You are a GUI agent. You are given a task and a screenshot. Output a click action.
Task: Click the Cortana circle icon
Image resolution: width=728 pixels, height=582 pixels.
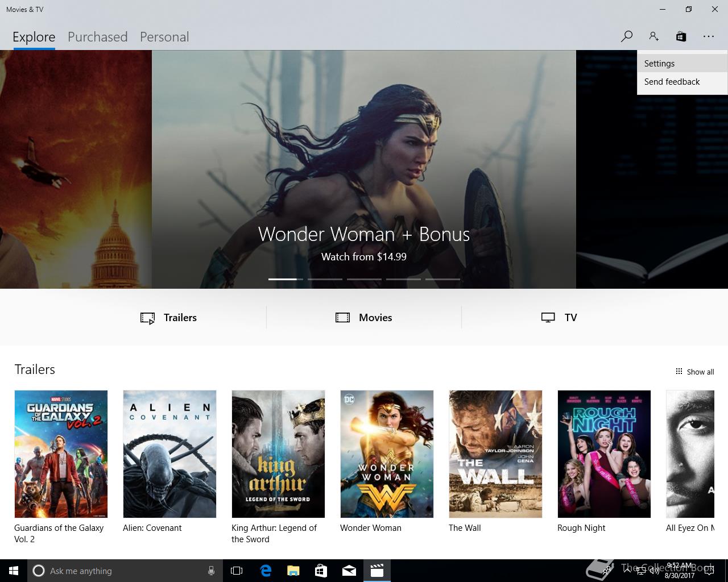pyautogui.click(x=38, y=571)
